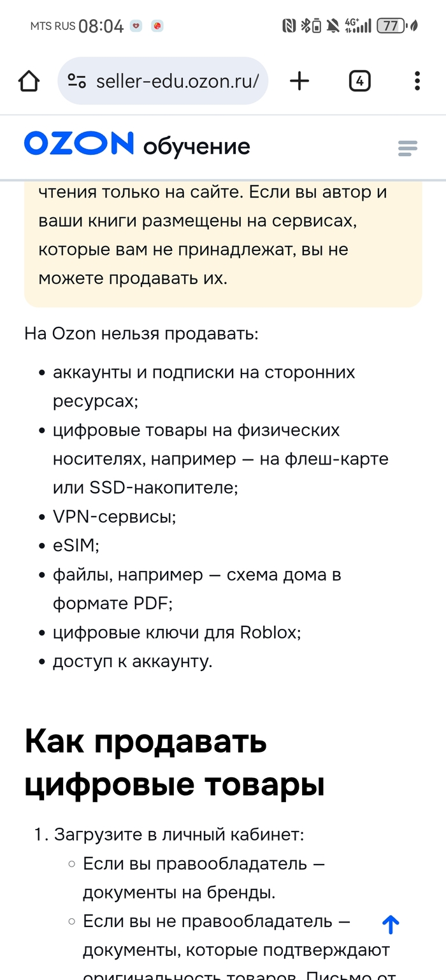The width and height of the screenshot is (446, 980).
Task: Tap the blue scroll-to-top arrow
Action: pyautogui.click(x=390, y=924)
